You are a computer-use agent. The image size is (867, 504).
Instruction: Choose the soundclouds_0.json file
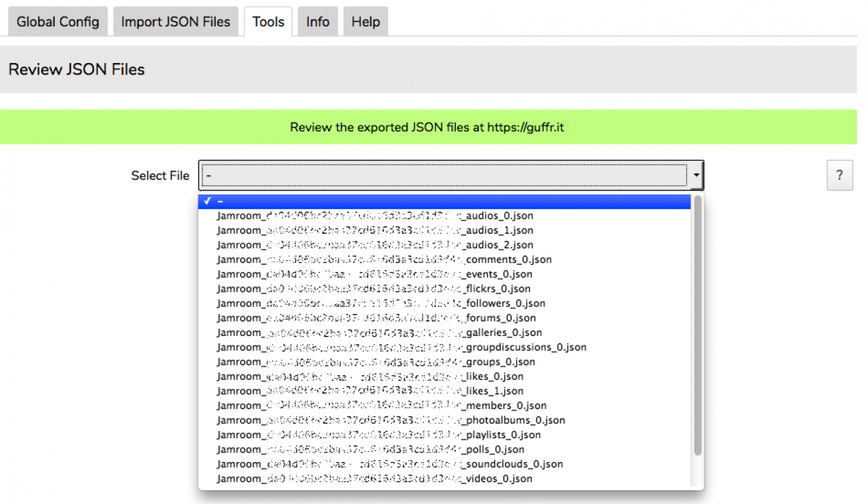389,464
